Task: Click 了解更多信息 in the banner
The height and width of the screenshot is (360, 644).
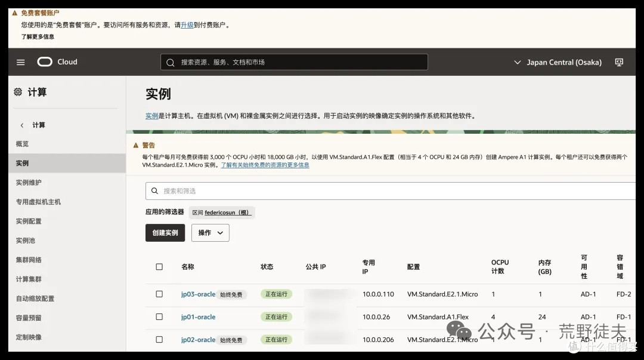Action: click(38, 36)
